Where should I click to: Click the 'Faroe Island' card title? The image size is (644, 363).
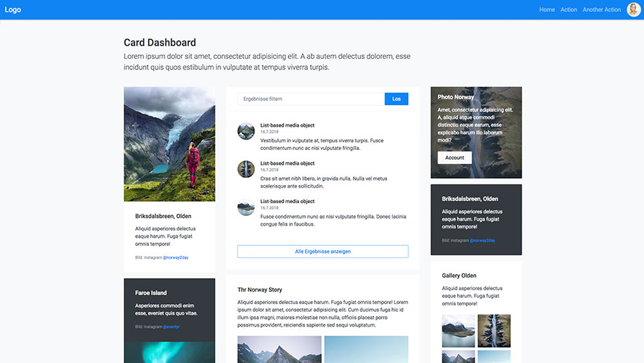click(x=150, y=293)
